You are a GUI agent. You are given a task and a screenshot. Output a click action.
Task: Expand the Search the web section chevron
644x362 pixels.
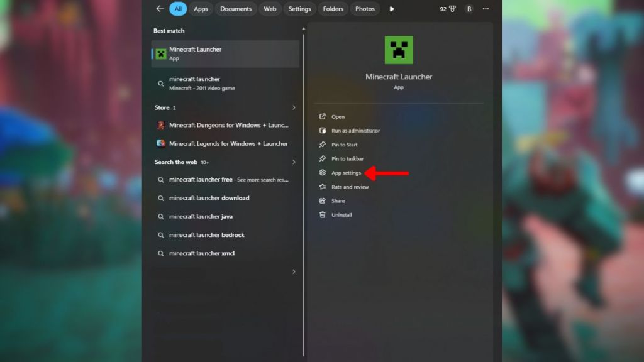(294, 162)
